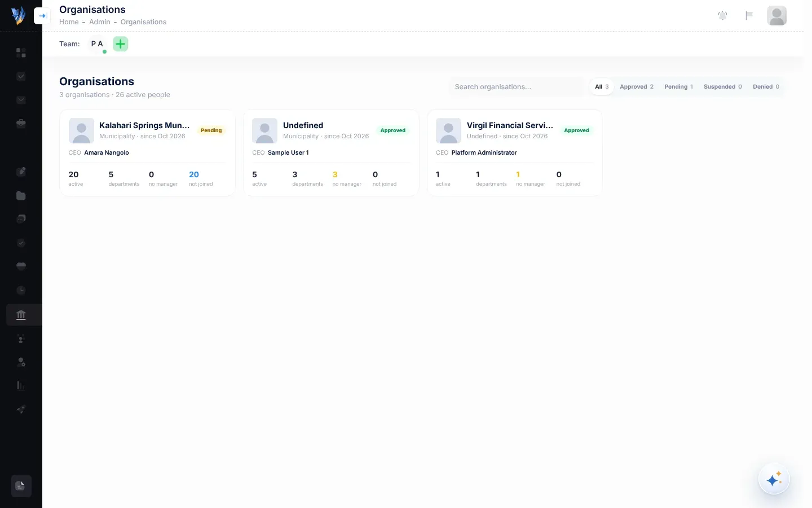Click the 5 active count on Undefined card
The image size is (812, 508).
pos(254,175)
